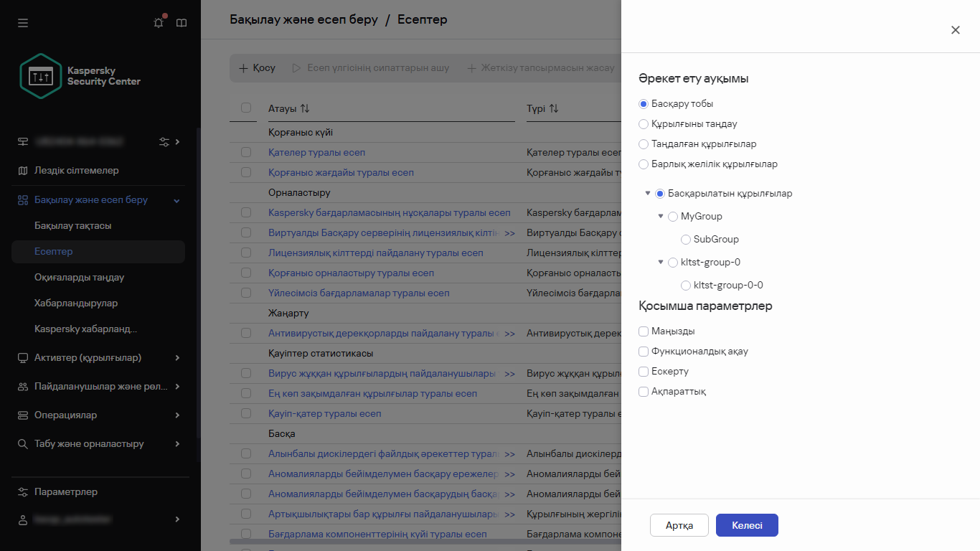Open the documentation book icon
This screenshot has height=551, width=980.
(182, 23)
